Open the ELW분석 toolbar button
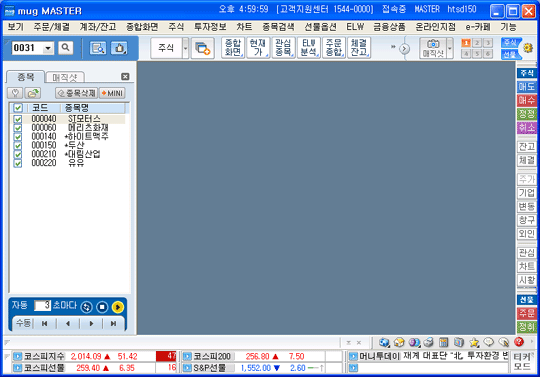 tap(309, 48)
